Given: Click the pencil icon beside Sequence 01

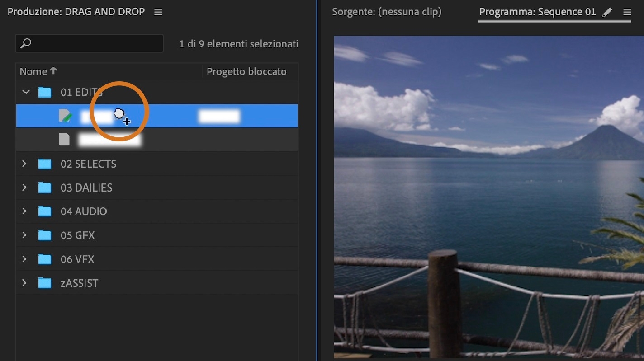Looking at the screenshot, I should pos(607,12).
